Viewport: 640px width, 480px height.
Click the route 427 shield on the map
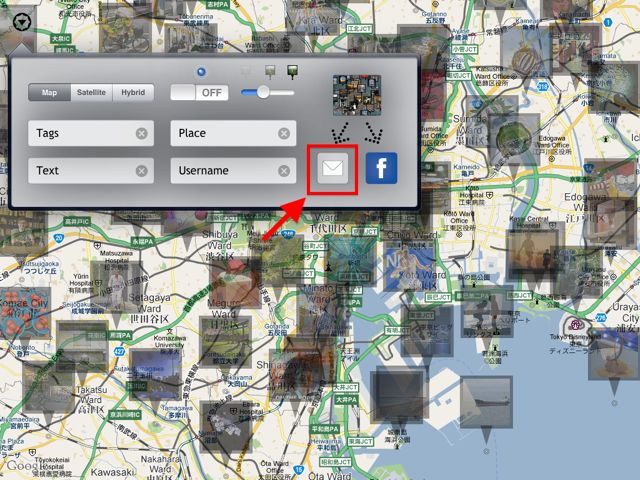click(x=119, y=351)
